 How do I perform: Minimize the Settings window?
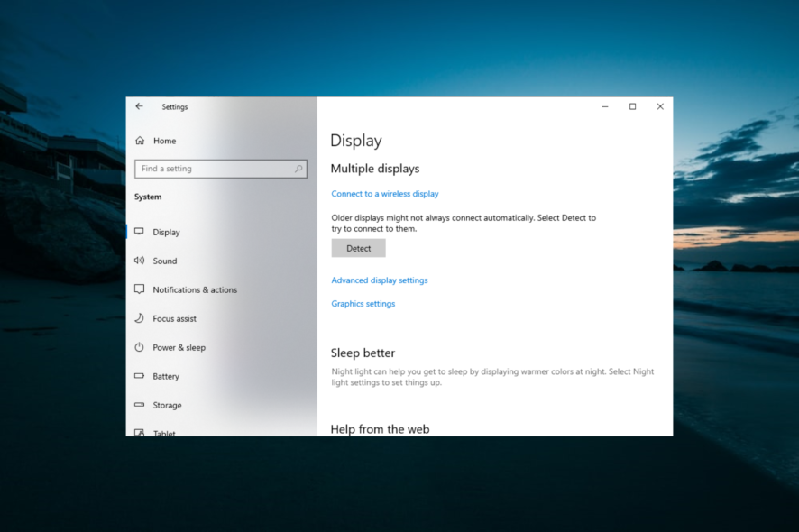coord(605,106)
